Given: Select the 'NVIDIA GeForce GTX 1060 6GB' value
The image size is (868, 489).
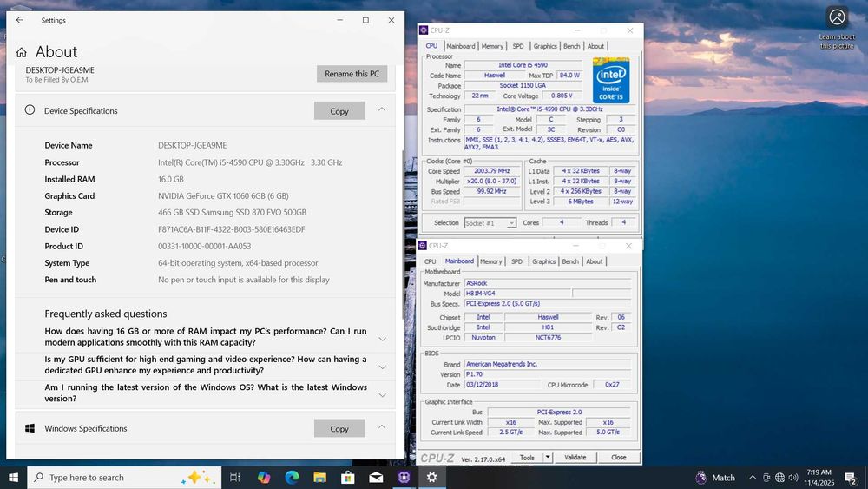Looking at the screenshot, I should click(x=223, y=196).
